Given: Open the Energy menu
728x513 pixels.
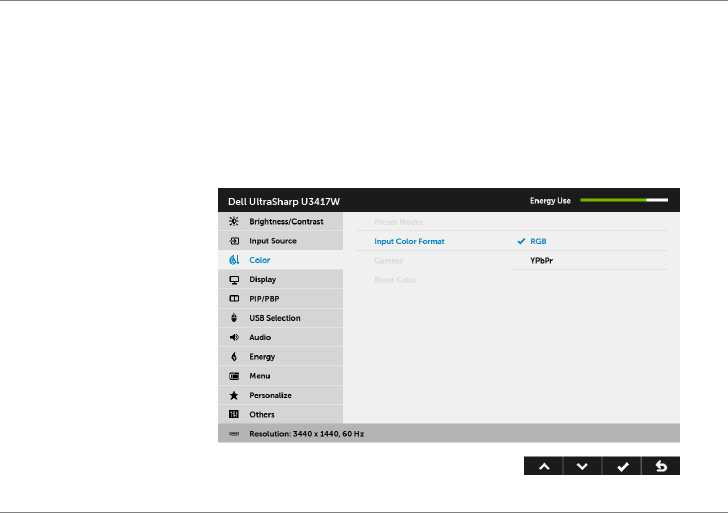Looking at the screenshot, I should click(x=280, y=357).
